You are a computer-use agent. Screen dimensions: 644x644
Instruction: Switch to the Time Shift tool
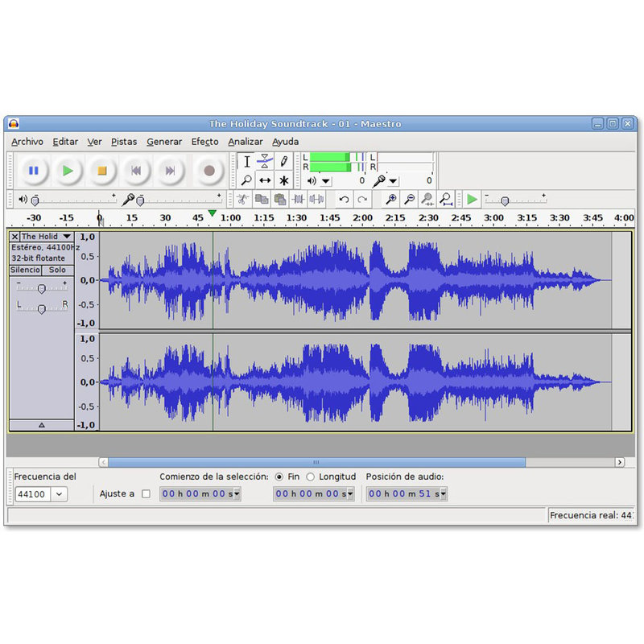[x=266, y=180]
